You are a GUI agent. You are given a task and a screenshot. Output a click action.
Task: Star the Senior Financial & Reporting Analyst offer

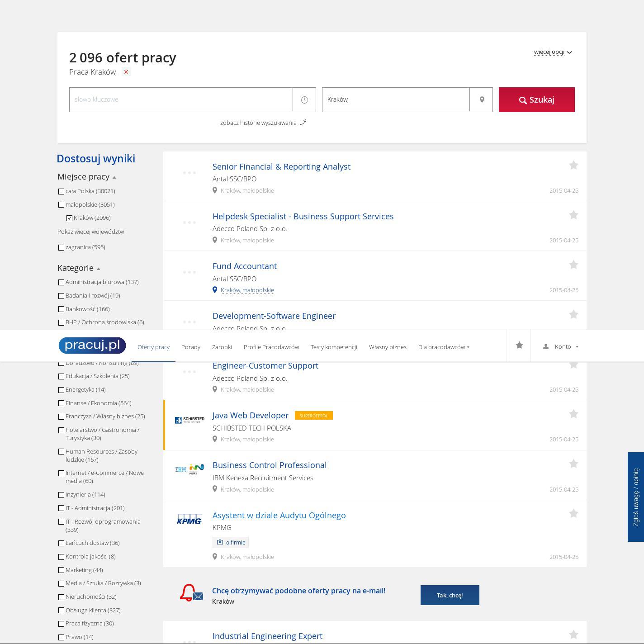pyautogui.click(x=573, y=166)
